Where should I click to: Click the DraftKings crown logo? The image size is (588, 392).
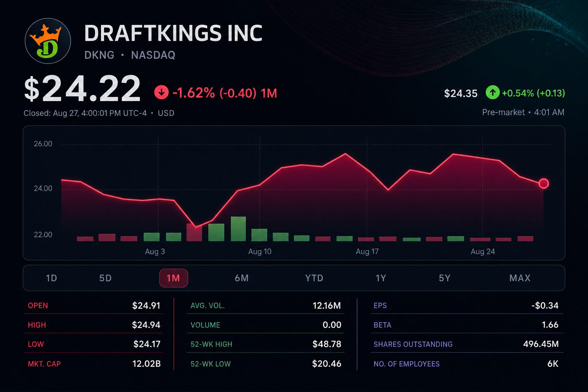[x=48, y=41]
